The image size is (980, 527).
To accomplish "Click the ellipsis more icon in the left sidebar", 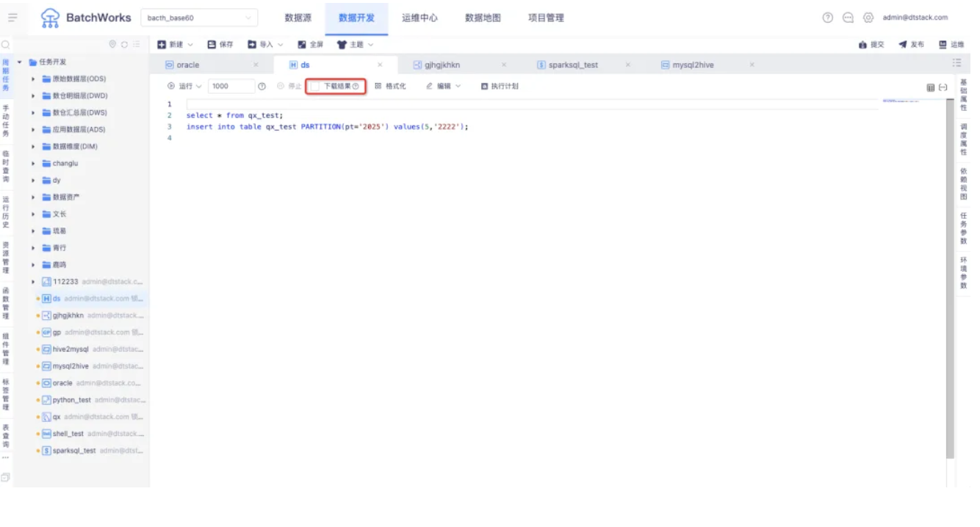I will 5,458.
